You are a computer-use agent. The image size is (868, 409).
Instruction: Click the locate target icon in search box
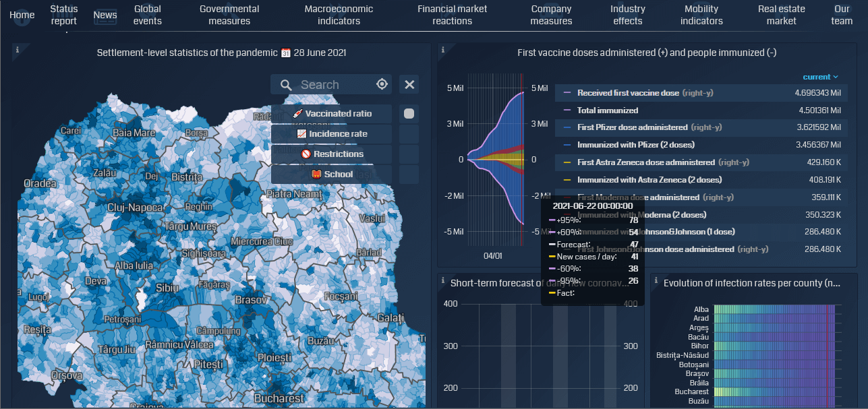click(x=382, y=84)
